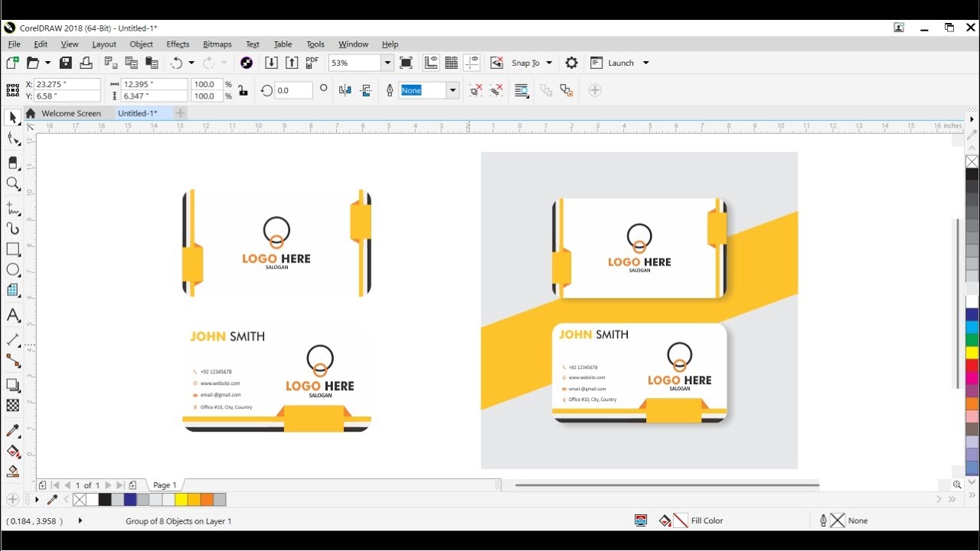Open the Wrap Text options
The image size is (980, 551).
[x=522, y=90]
